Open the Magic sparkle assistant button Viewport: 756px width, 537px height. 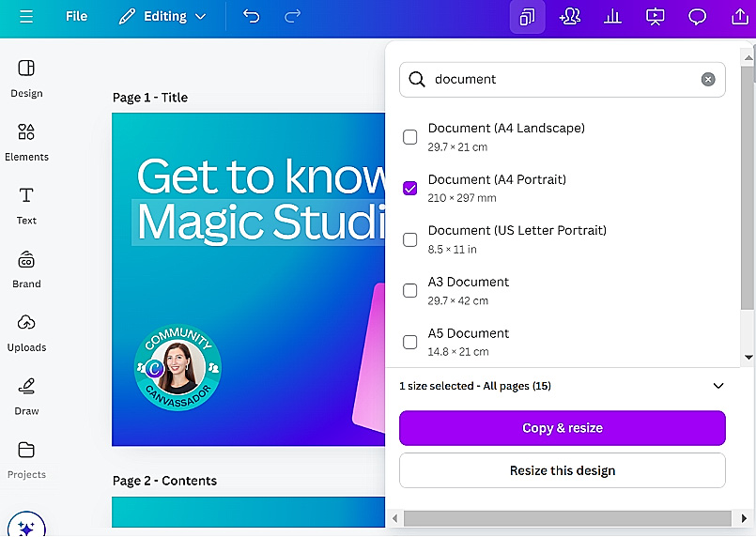[x=26, y=527]
